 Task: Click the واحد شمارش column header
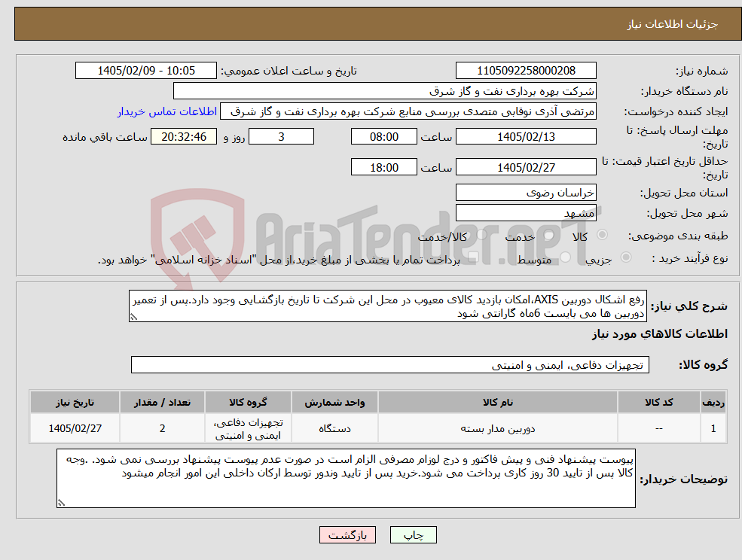coord(334,402)
